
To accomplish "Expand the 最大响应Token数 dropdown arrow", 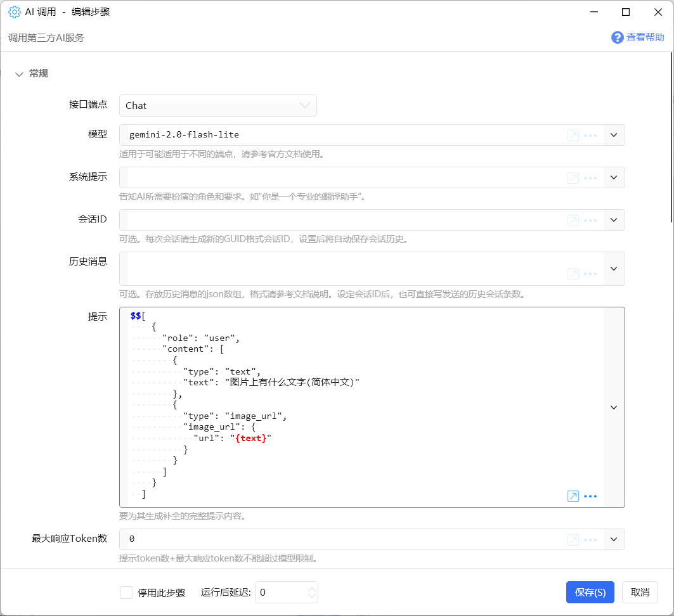I will click(614, 539).
